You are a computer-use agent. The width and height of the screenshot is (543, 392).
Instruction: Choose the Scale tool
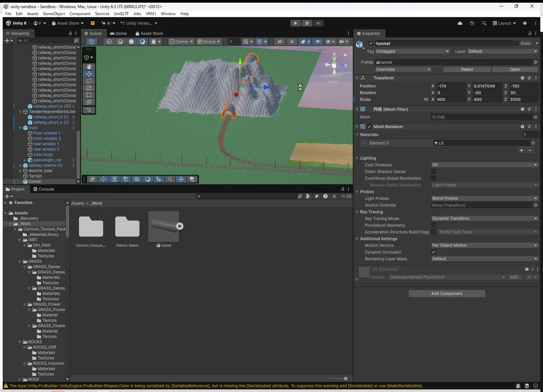[89, 88]
